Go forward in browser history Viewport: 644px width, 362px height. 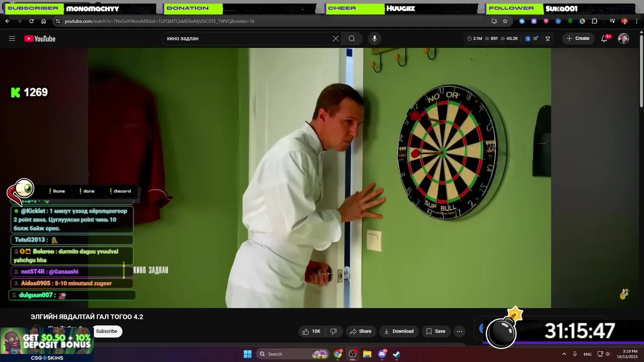click(x=19, y=21)
